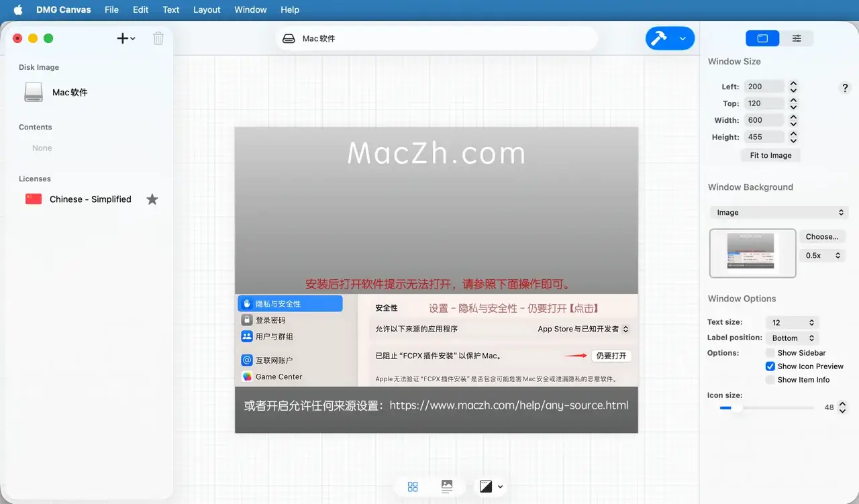
Task: Open the Layout menu
Action: 207,9
